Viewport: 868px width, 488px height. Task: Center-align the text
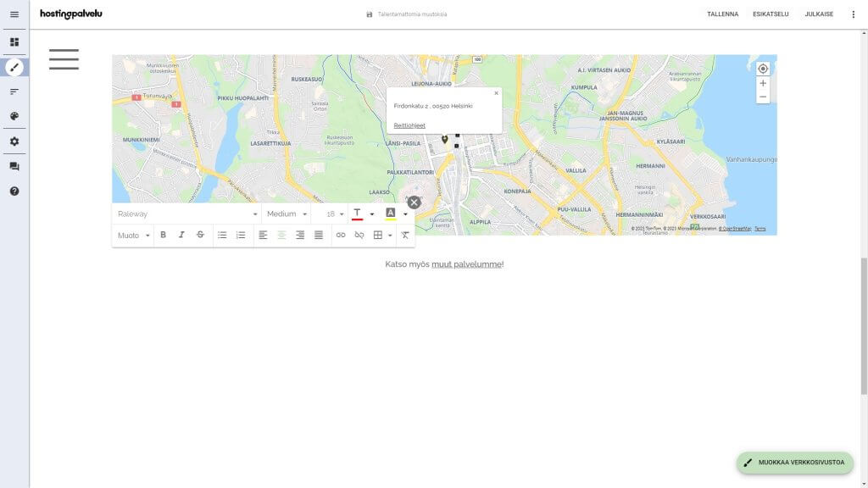[x=281, y=236]
